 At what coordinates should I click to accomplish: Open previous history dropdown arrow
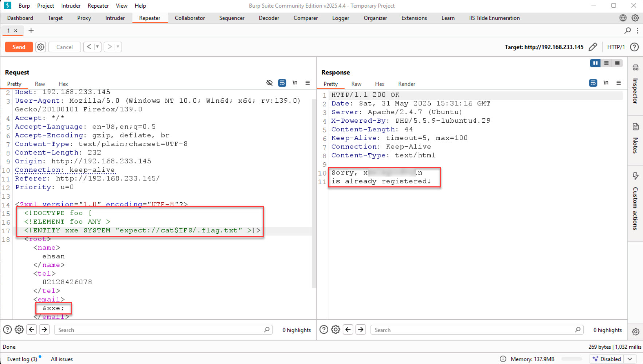pos(97,47)
